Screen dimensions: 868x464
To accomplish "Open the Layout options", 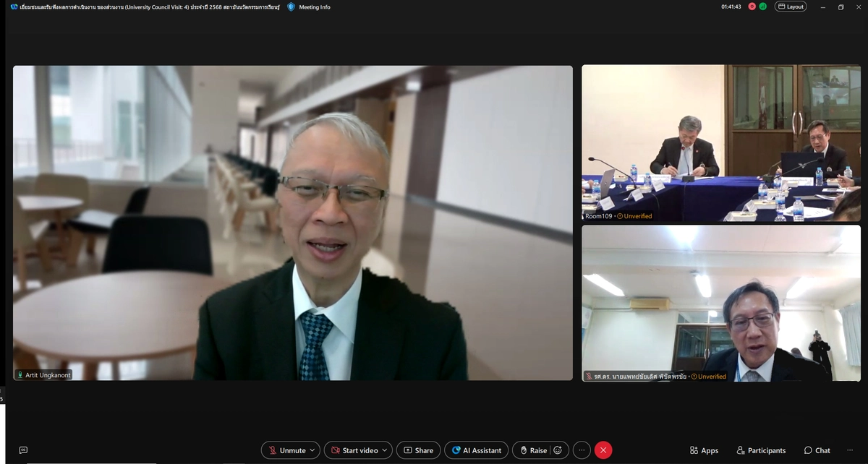I will [x=791, y=7].
